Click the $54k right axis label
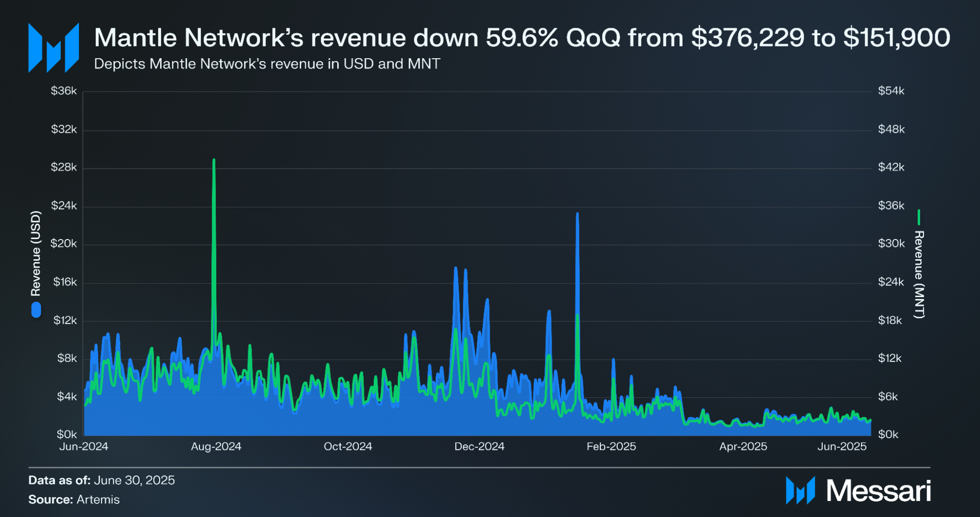The height and width of the screenshot is (517, 980). 891,91
